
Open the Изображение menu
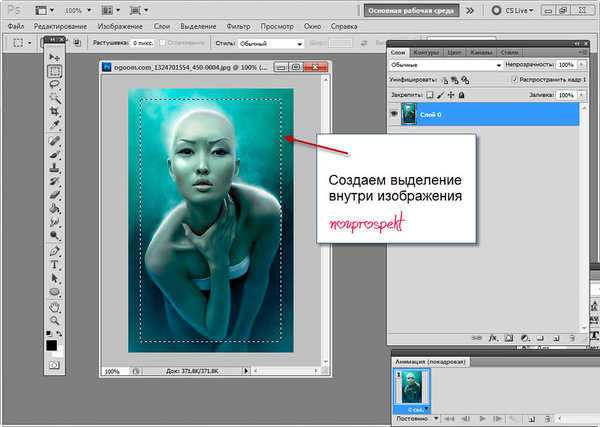(120, 26)
